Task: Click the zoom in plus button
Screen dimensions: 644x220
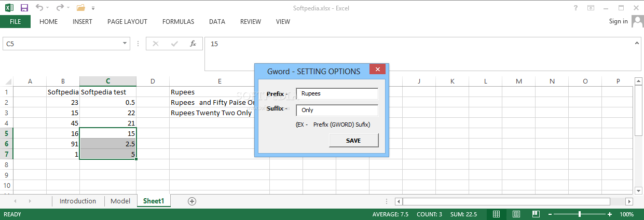Action: click(x=610, y=214)
